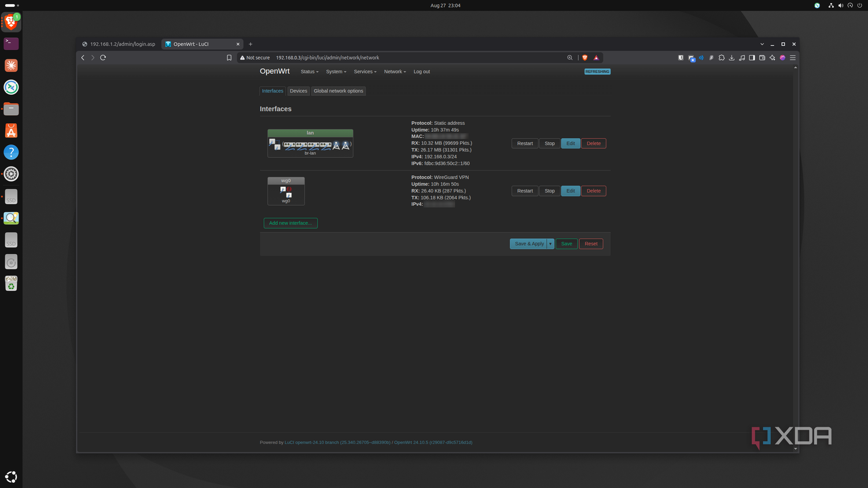Open the Trash in the dock

coord(11,283)
